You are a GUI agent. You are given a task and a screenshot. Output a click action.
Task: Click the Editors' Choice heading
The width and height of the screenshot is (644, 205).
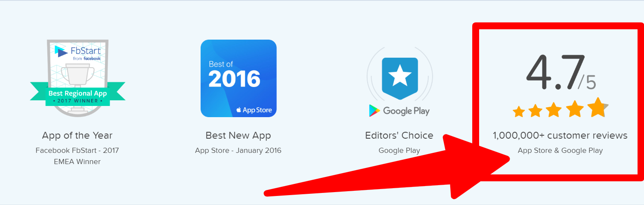click(399, 135)
